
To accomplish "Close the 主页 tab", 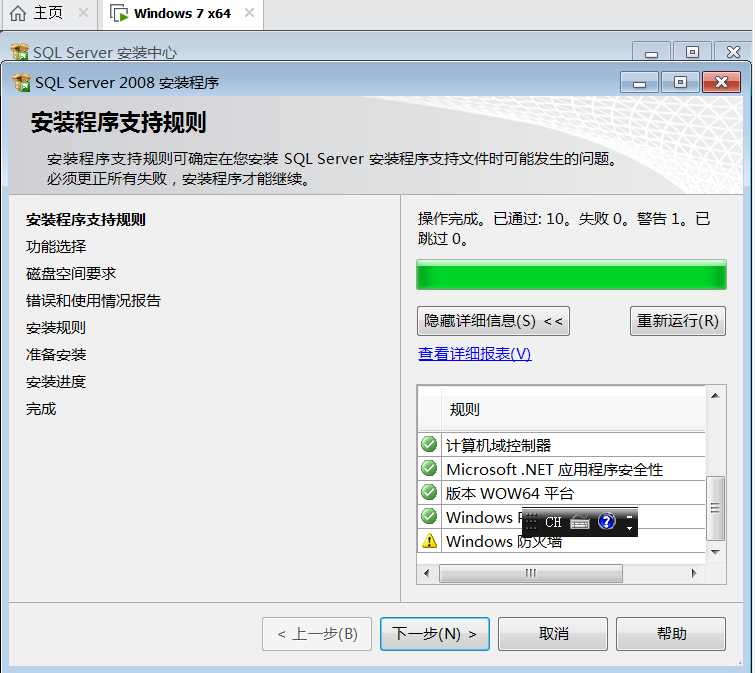I will coord(83,13).
